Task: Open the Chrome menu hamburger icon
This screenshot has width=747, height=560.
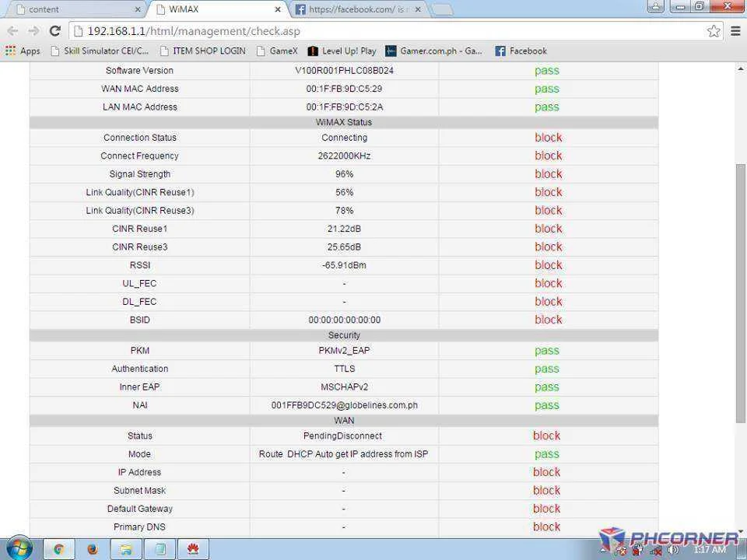Action: [735, 31]
